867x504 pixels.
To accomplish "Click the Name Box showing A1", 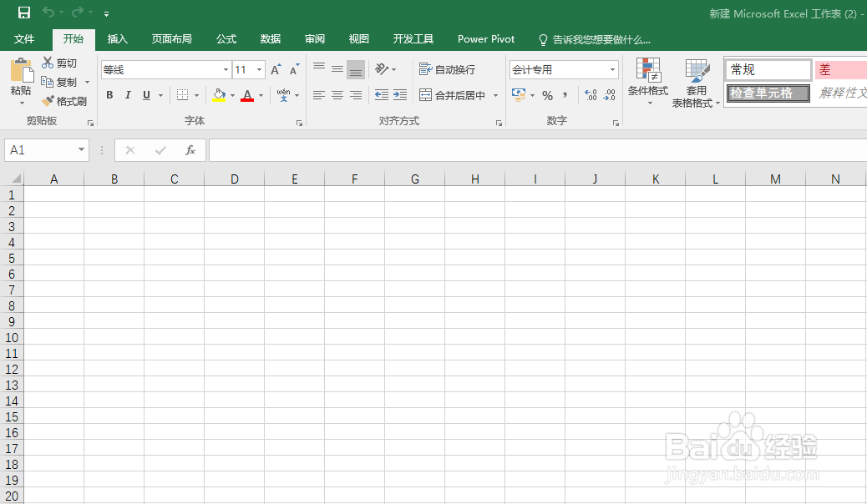I will tap(40, 150).
